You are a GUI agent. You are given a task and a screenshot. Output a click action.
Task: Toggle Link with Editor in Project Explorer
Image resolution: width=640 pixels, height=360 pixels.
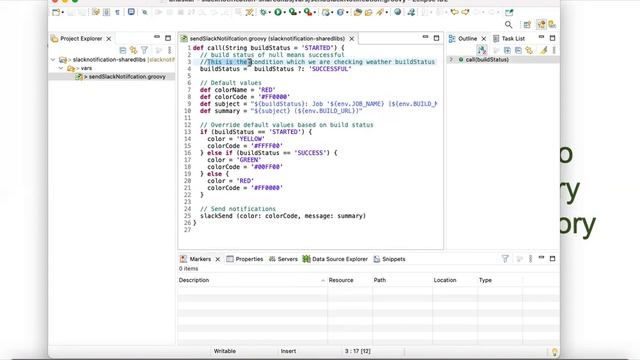pos(133,50)
